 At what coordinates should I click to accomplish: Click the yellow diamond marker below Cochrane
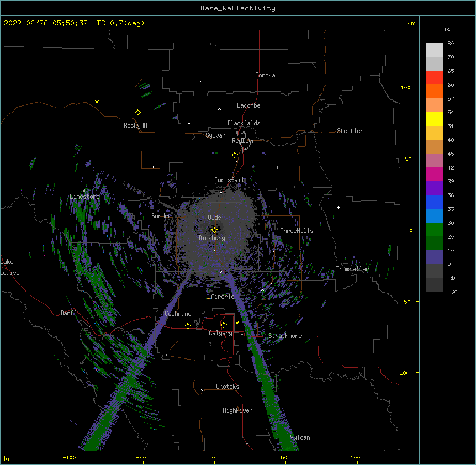click(188, 326)
